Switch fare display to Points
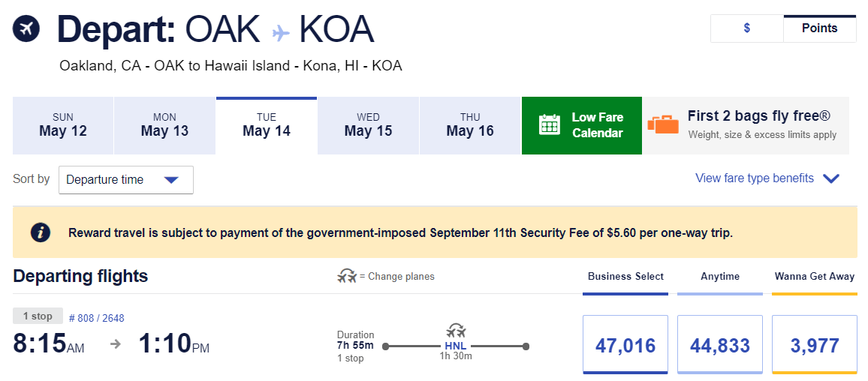The height and width of the screenshot is (381, 868). click(819, 28)
